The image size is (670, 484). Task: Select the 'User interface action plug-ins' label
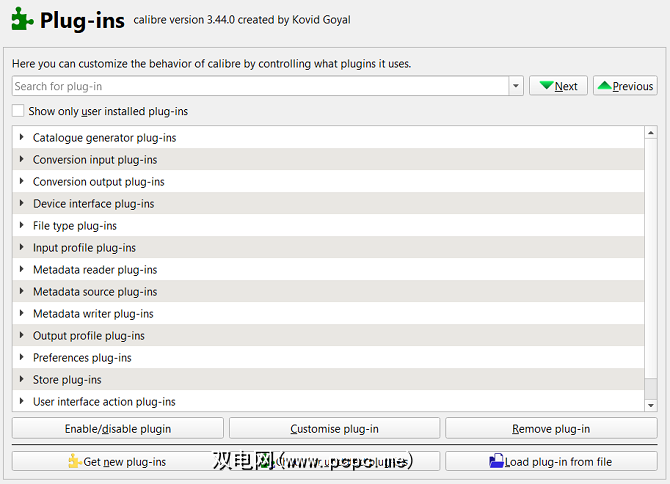pos(104,402)
